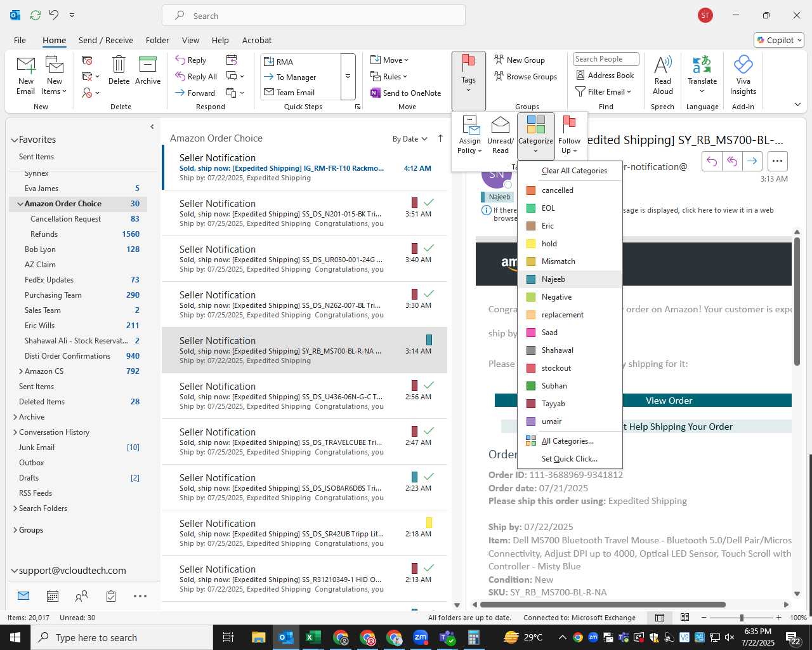
Task: Expand the Amazon CS folder
Action: [x=20, y=371]
